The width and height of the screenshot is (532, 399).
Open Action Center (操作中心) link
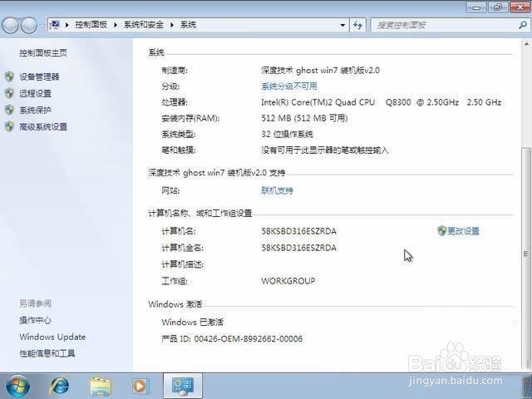[35, 320]
